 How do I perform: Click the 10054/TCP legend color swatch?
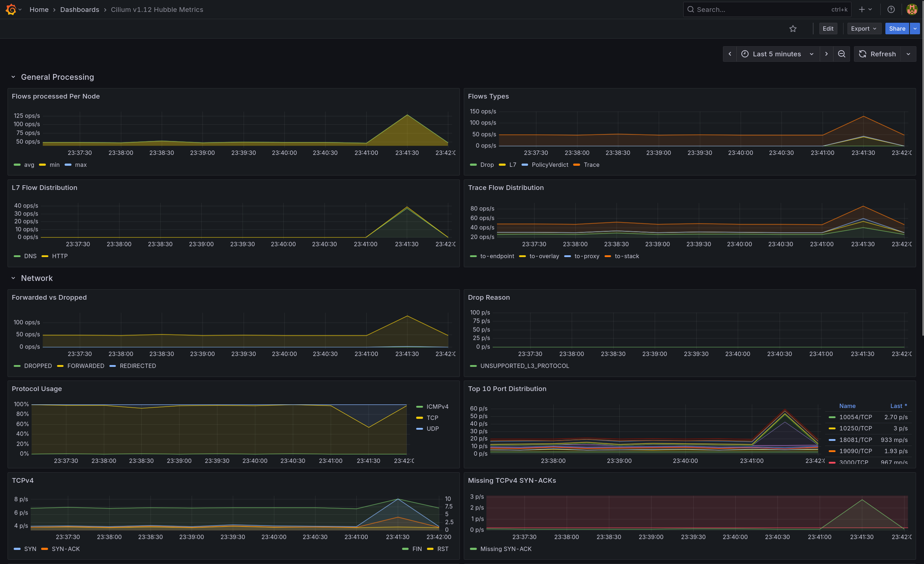832,417
